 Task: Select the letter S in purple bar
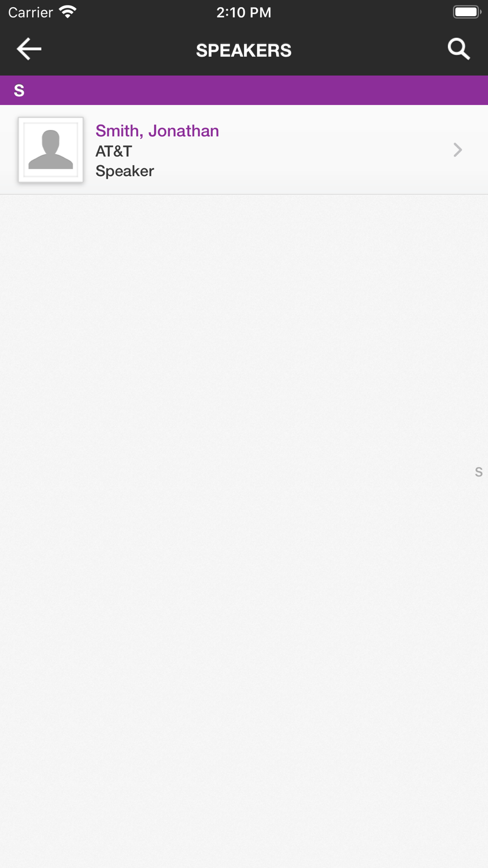tap(19, 91)
